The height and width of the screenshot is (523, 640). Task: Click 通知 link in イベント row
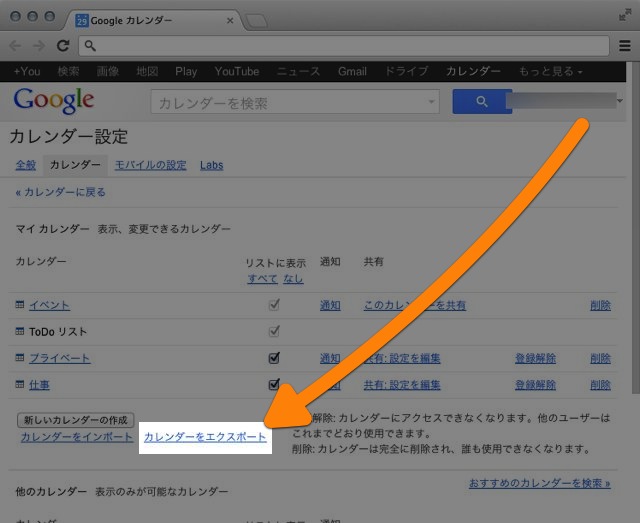point(330,305)
